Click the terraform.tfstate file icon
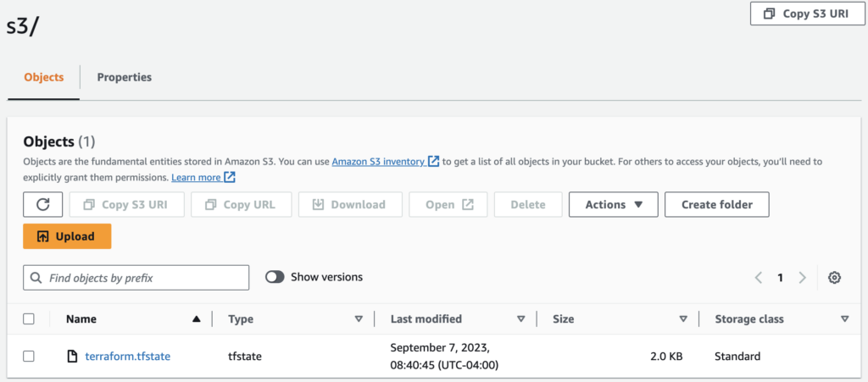Viewport: 868px width, 382px height. [72, 357]
